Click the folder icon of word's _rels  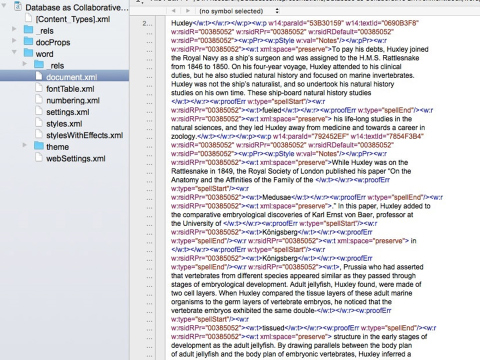(39, 64)
